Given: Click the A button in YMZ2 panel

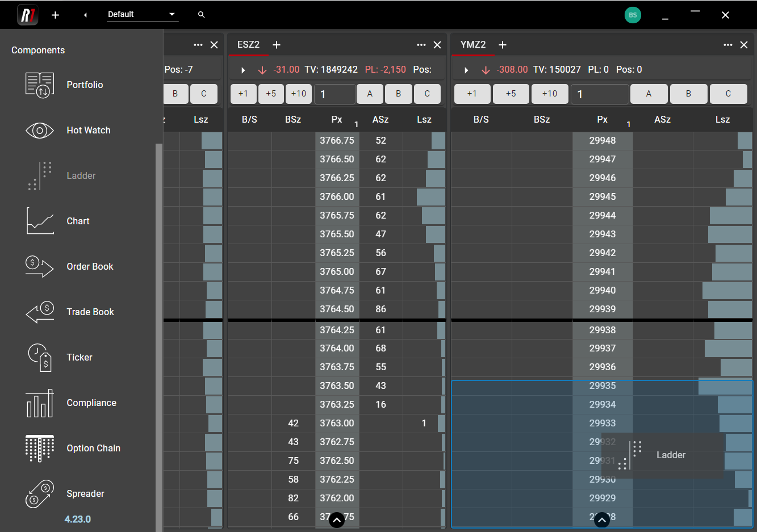Looking at the screenshot, I should coord(649,94).
